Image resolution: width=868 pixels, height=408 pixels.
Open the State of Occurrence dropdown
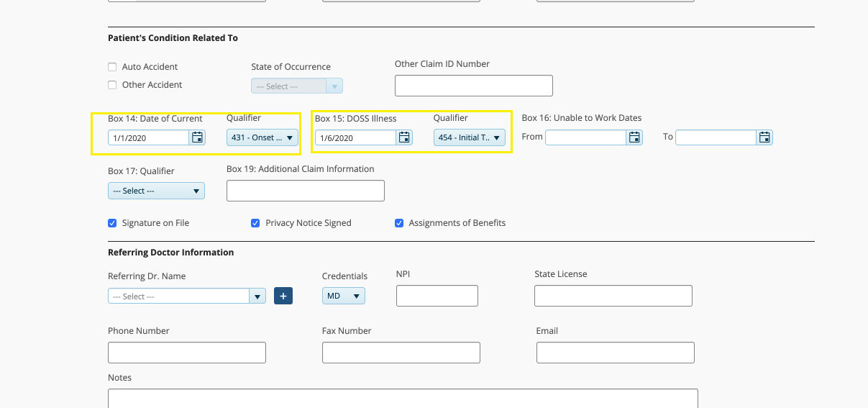point(297,86)
